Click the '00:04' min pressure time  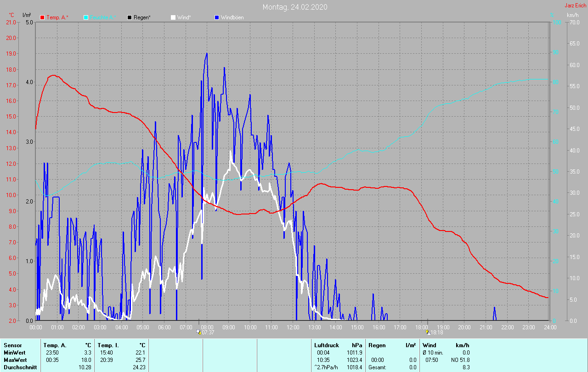click(323, 353)
